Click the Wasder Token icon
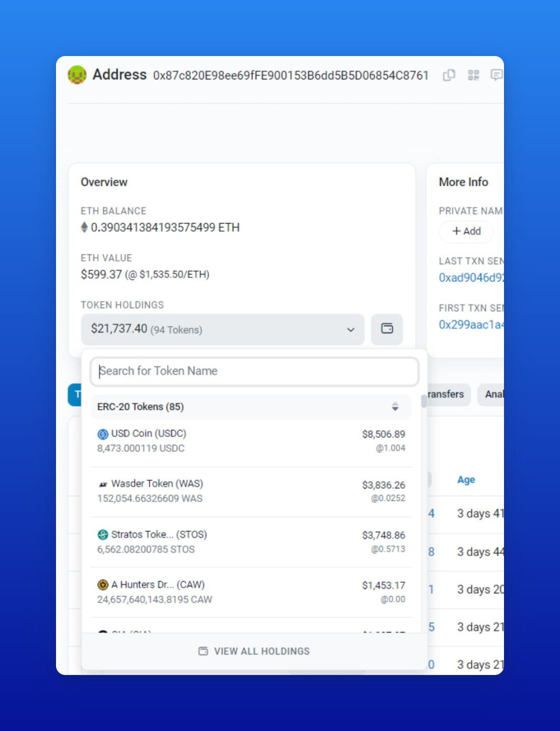The width and height of the screenshot is (560, 731). 103,484
